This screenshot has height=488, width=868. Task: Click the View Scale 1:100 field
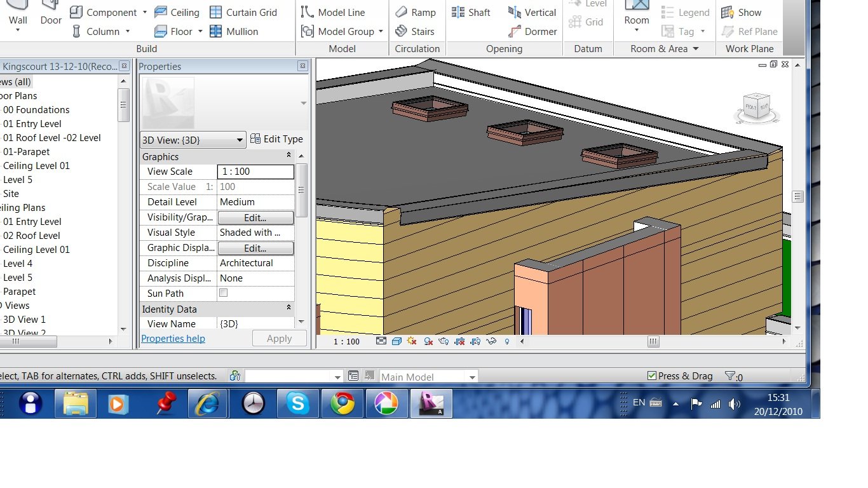click(255, 172)
